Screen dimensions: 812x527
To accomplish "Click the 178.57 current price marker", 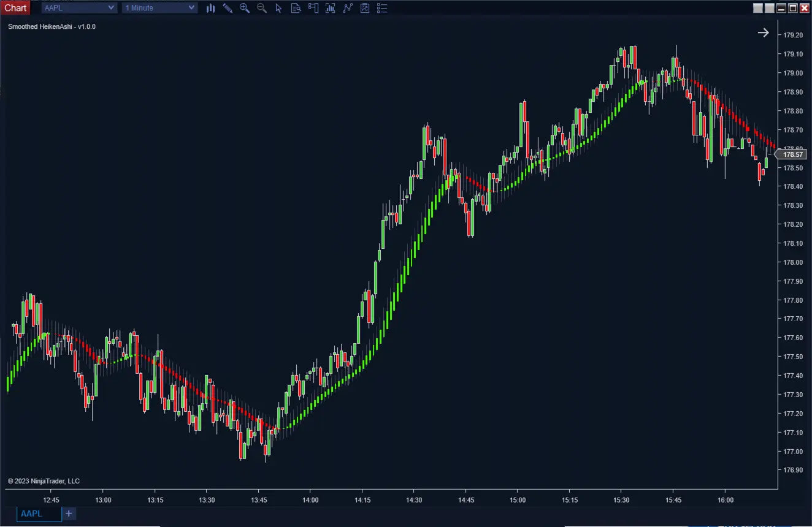I will point(794,154).
